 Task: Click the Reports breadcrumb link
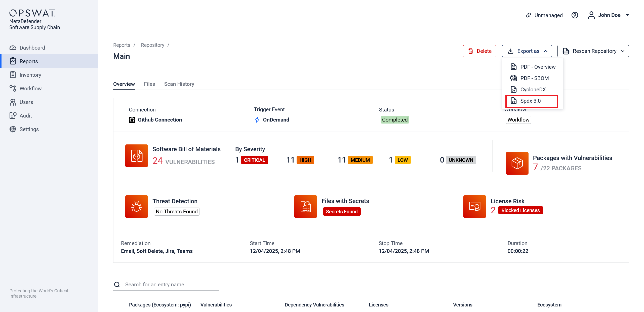(122, 45)
